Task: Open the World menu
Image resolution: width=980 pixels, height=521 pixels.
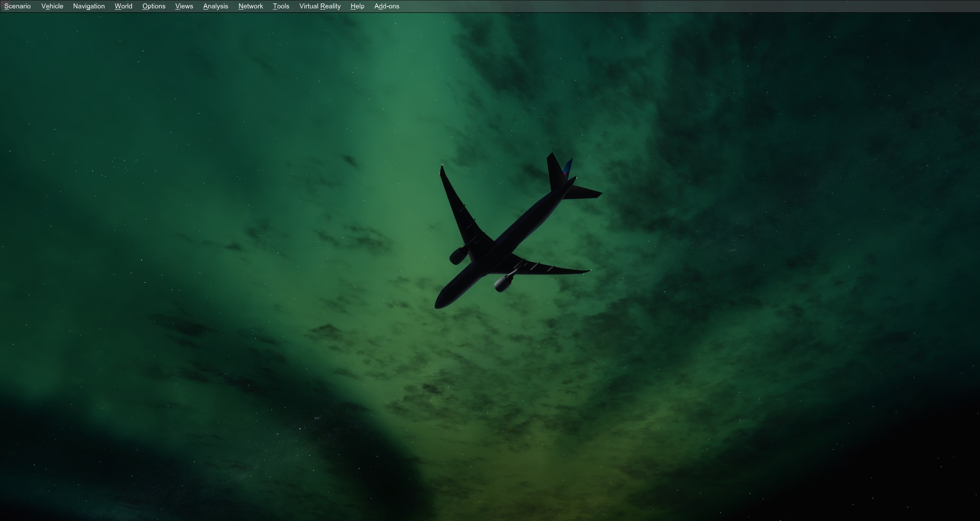Action: coord(123,6)
